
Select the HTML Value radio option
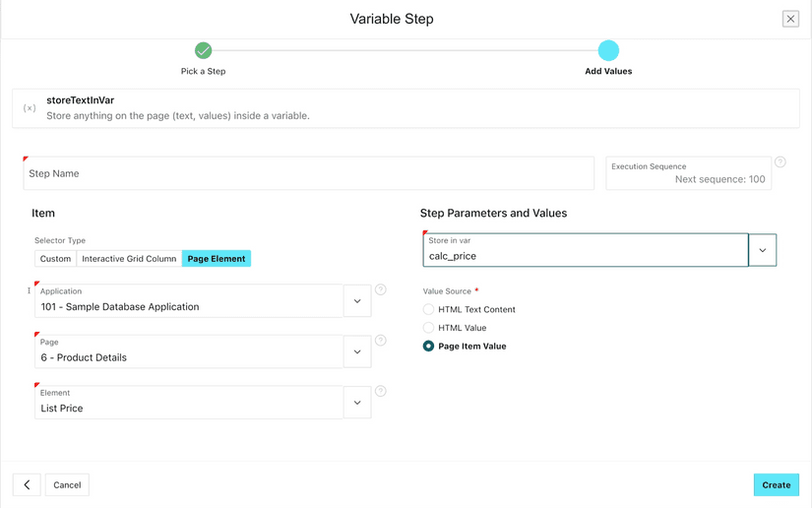click(x=428, y=328)
